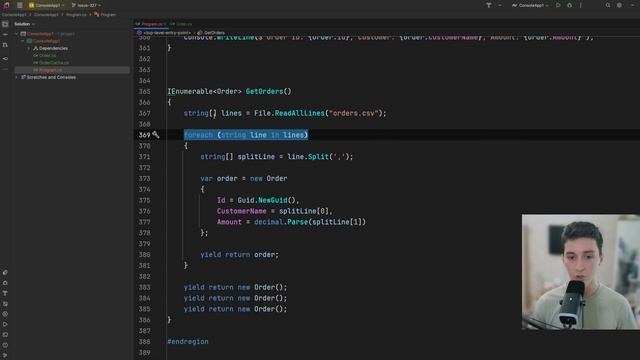Click the "orders.csv" string literal

click(x=353, y=113)
